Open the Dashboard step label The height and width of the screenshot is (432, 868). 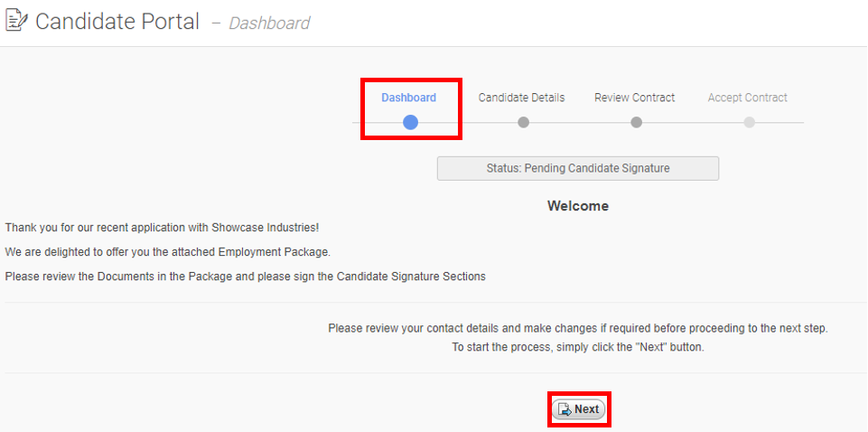click(x=408, y=98)
